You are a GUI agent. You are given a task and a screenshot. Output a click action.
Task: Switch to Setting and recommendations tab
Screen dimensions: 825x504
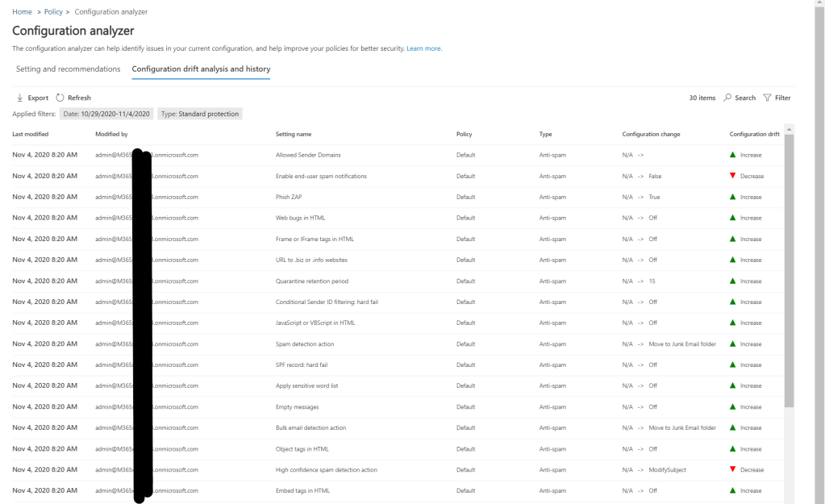click(68, 69)
